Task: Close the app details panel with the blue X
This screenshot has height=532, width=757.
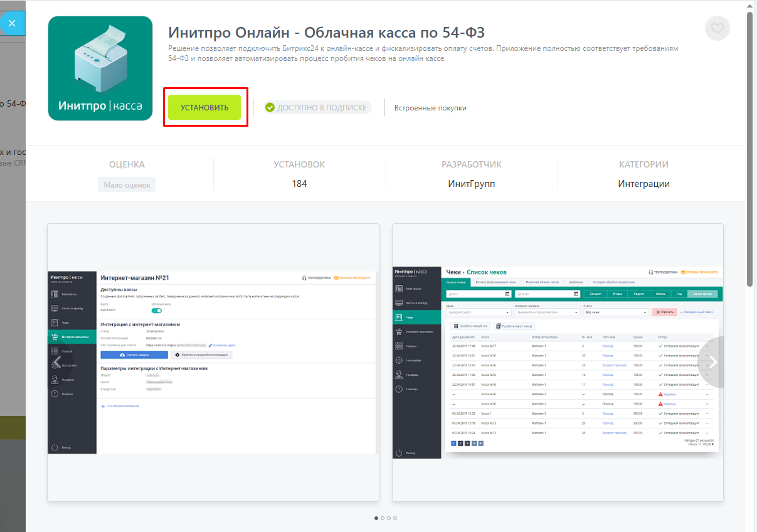Action: point(12,24)
